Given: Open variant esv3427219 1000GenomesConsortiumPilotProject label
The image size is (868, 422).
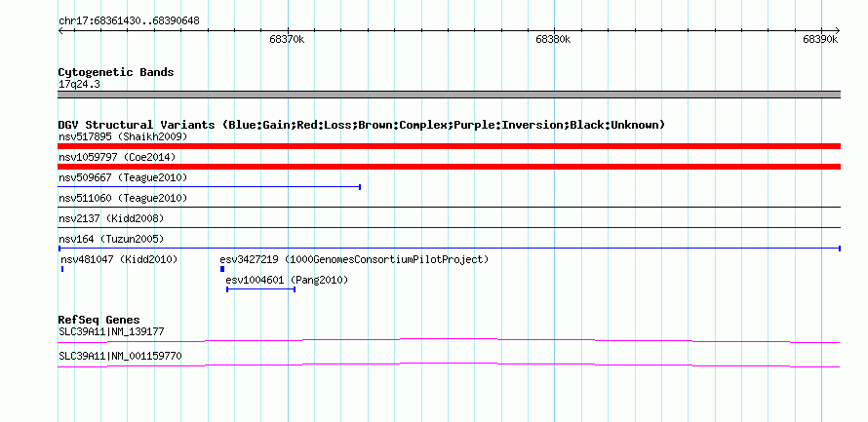Looking at the screenshot, I should click(x=354, y=259).
